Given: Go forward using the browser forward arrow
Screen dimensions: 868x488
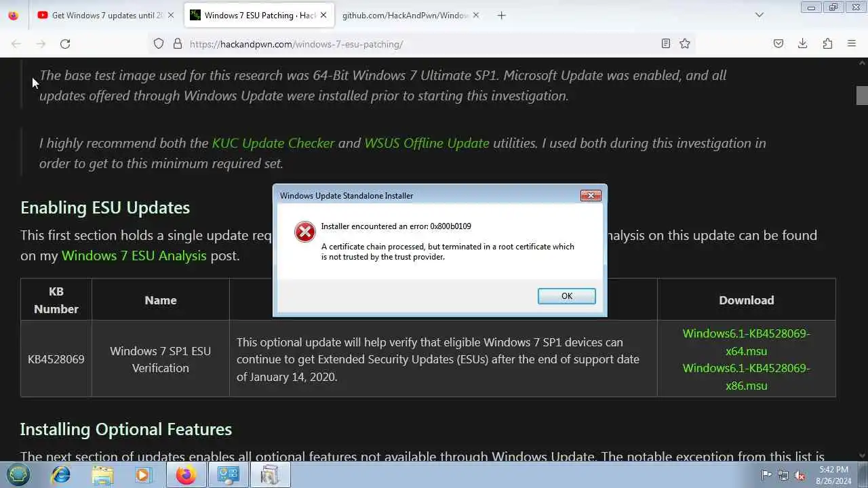Looking at the screenshot, I should (x=41, y=44).
